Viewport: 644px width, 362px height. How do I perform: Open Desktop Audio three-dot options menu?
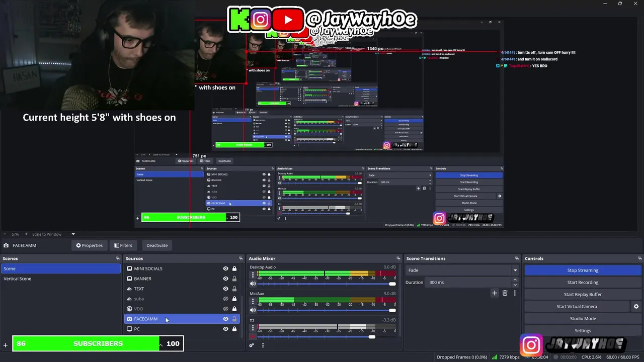(x=253, y=275)
